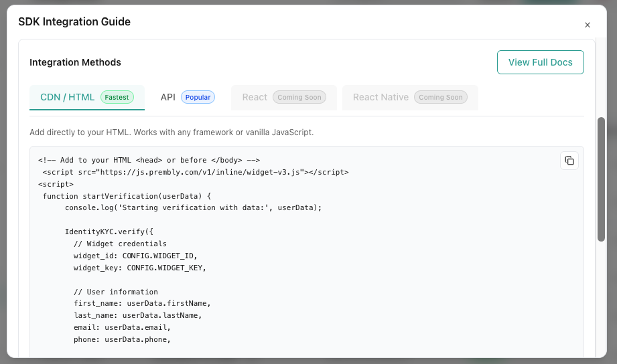Click the modal's vertical scrollbar thumb
The height and width of the screenshot is (364, 617).
click(601, 174)
